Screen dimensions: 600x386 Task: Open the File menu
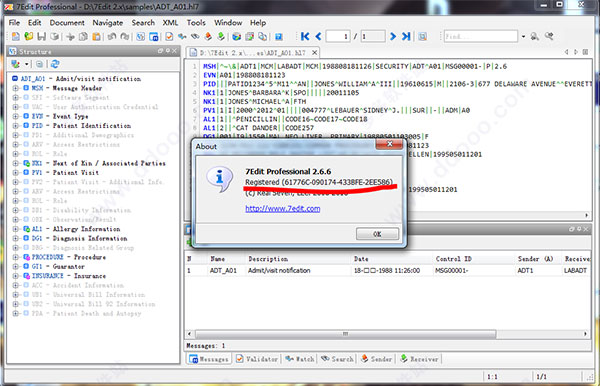[14, 23]
